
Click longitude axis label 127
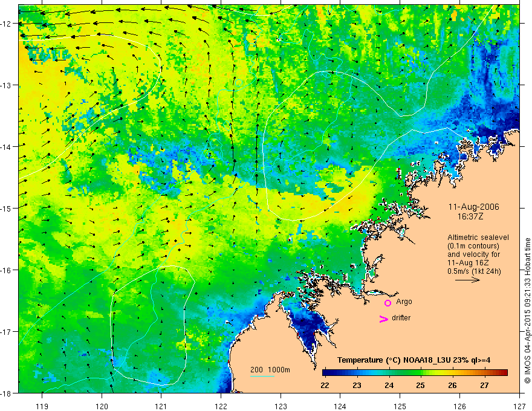point(519,406)
